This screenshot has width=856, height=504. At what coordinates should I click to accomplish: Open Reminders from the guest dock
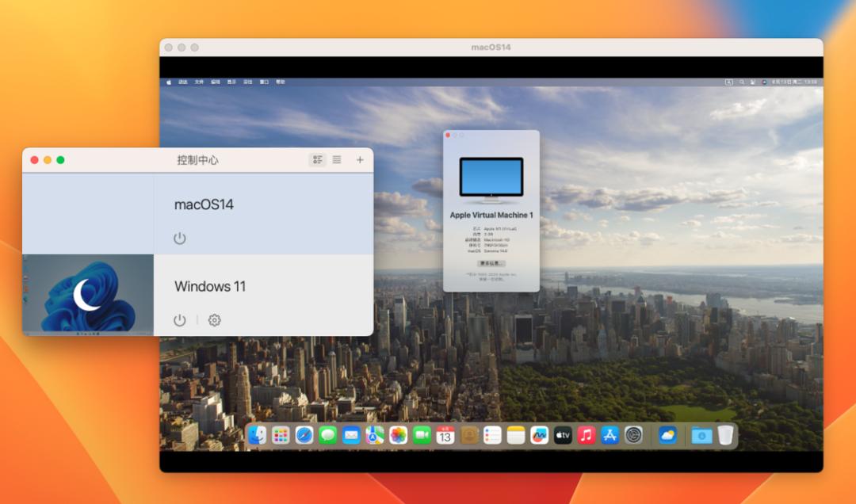click(492, 435)
